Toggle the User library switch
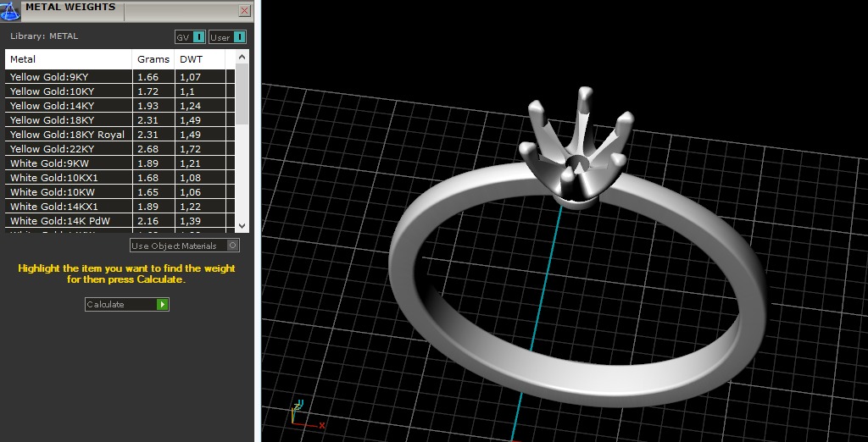868x442 pixels. point(227,37)
